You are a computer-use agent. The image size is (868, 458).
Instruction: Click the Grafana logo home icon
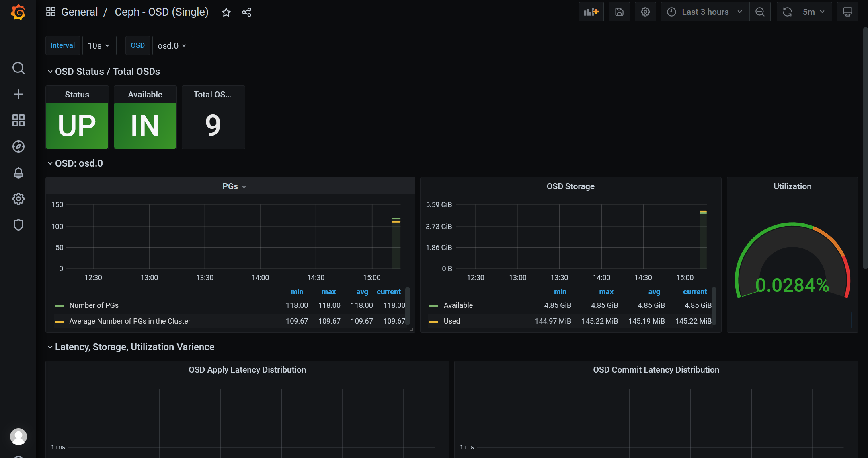click(18, 12)
